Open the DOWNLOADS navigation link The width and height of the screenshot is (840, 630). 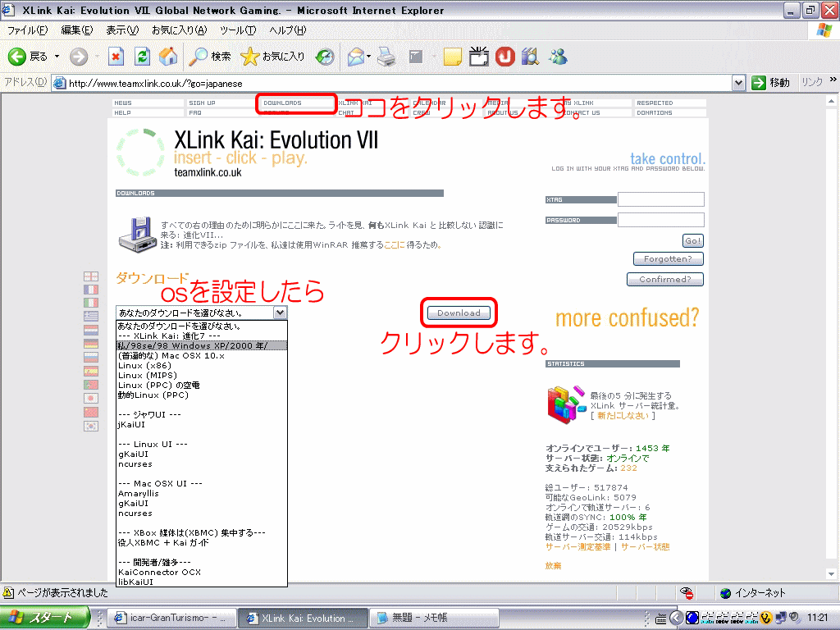pos(283,103)
